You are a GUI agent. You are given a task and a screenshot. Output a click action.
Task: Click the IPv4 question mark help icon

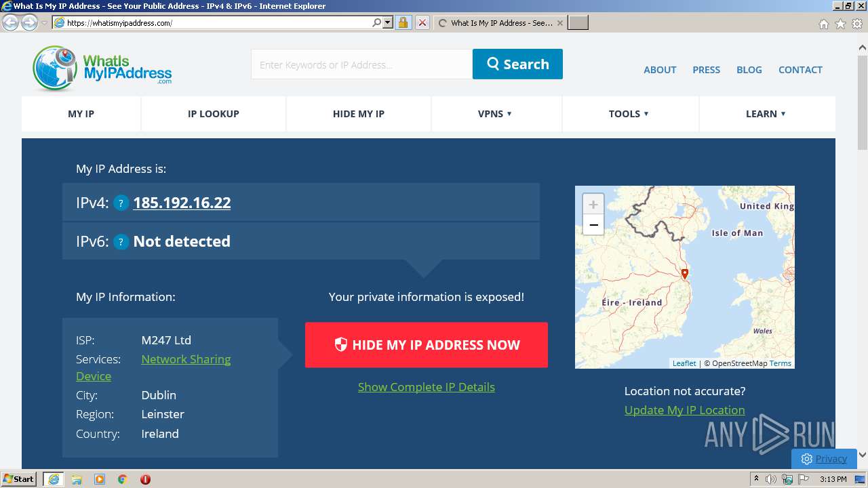click(121, 203)
